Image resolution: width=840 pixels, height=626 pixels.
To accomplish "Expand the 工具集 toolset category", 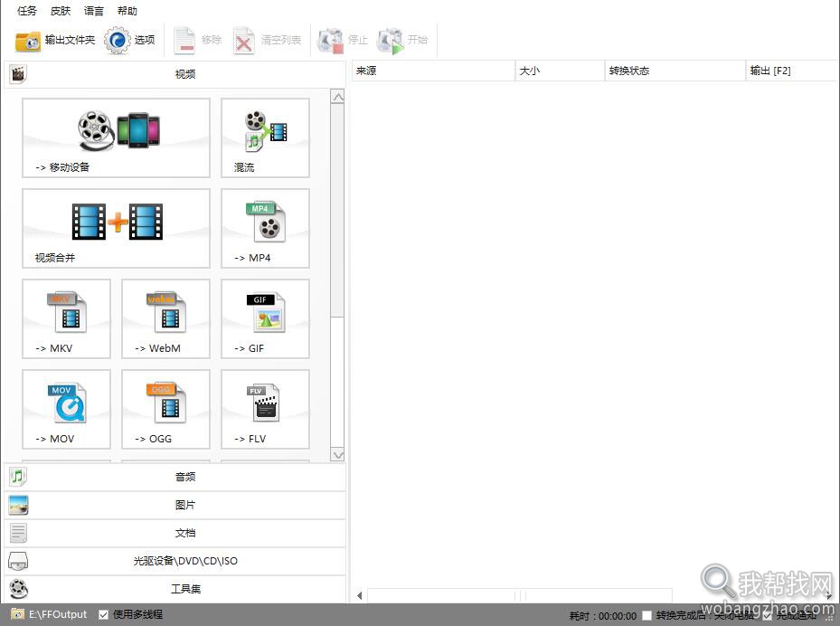I will coord(175,589).
